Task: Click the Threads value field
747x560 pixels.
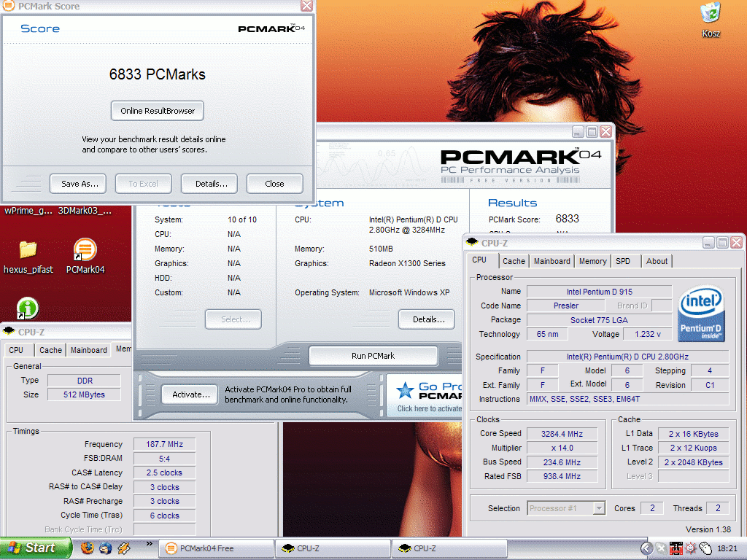Action: click(x=718, y=508)
